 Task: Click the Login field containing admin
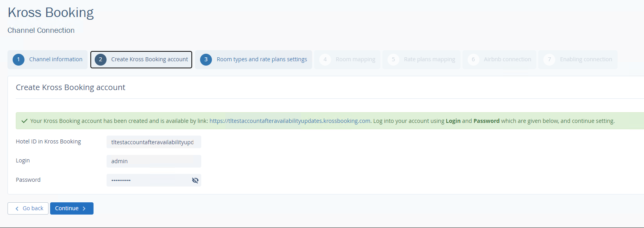click(154, 161)
